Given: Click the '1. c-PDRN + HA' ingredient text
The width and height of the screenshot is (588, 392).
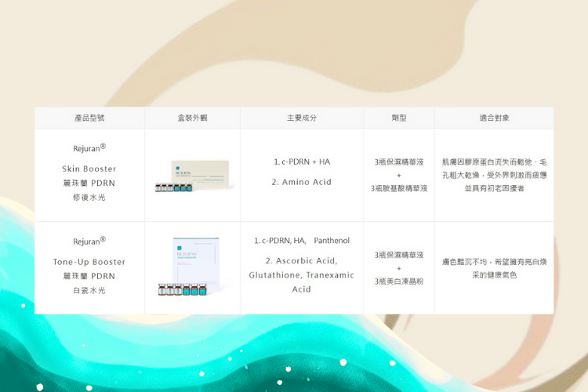Looking at the screenshot, I should pos(302,162).
